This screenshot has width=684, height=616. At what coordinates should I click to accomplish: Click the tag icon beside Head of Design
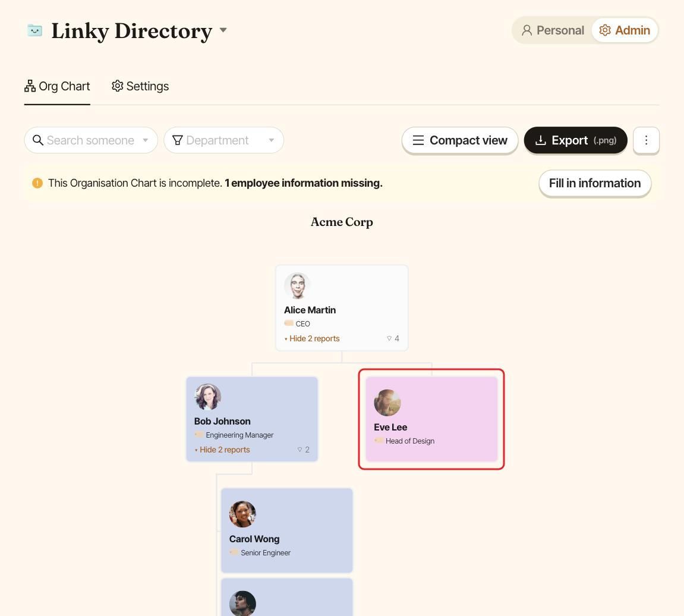379,441
